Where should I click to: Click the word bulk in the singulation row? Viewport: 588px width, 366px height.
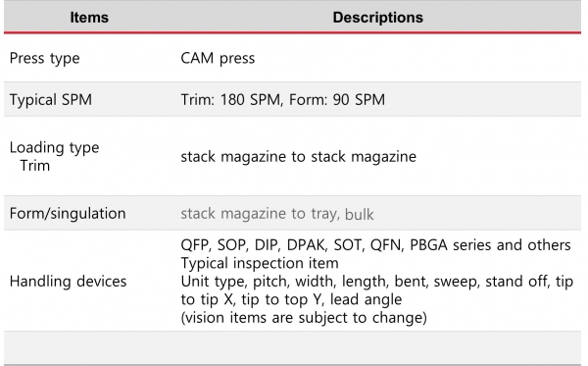pyautogui.click(x=360, y=214)
